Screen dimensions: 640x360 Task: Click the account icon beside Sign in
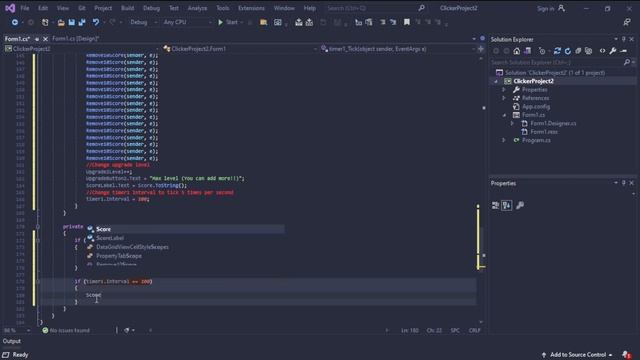pyautogui.click(x=562, y=8)
